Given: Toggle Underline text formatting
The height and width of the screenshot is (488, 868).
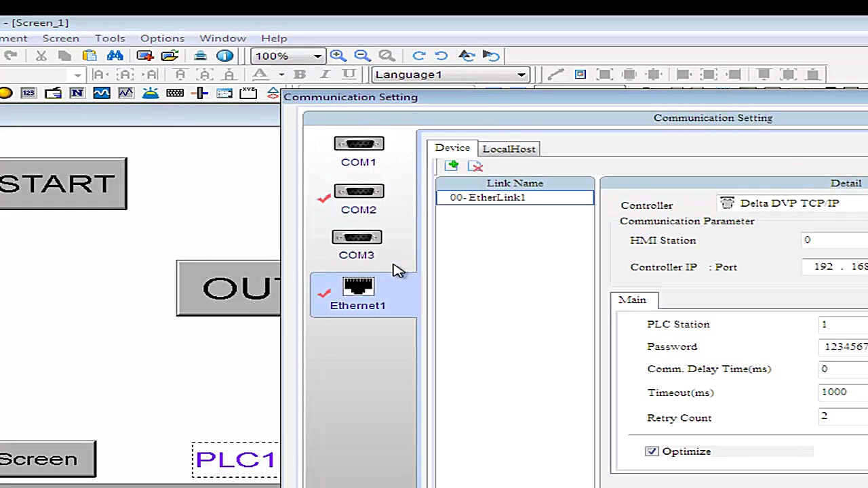Looking at the screenshot, I should click(349, 75).
